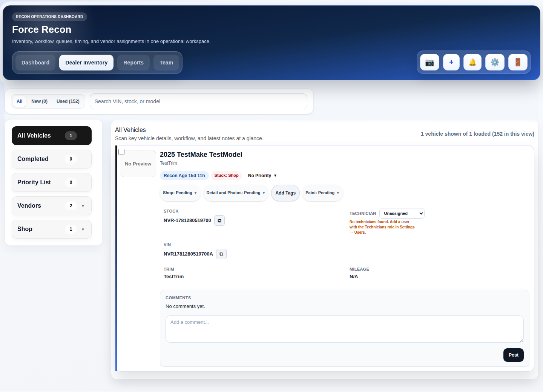Click the 2025 TestMake TestModel title

(201, 155)
